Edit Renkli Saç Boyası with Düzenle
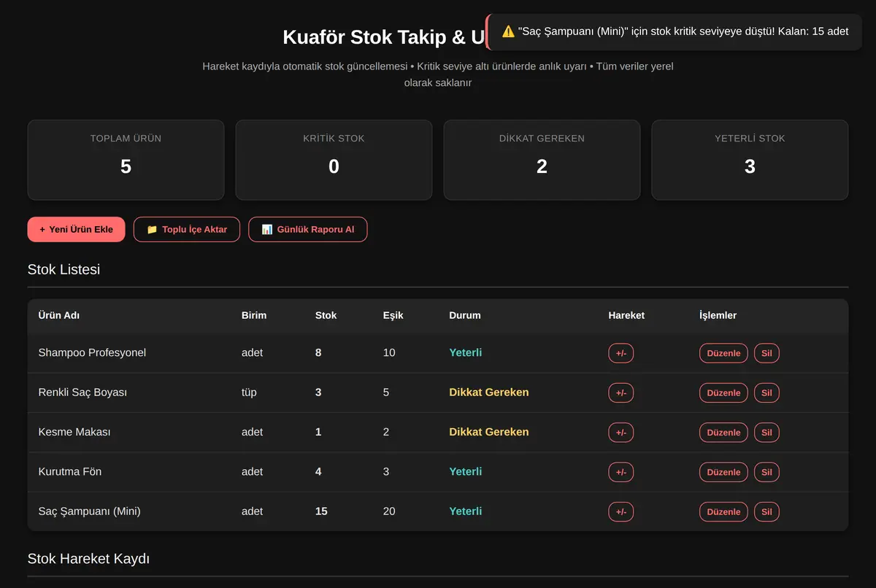The image size is (876, 588). pyautogui.click(x=723, y=392)
